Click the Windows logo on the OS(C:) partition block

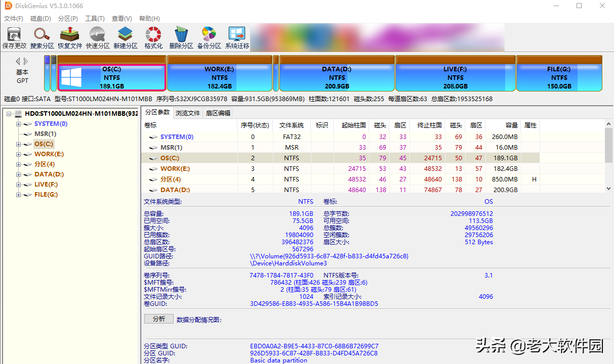tap(71, 77)
